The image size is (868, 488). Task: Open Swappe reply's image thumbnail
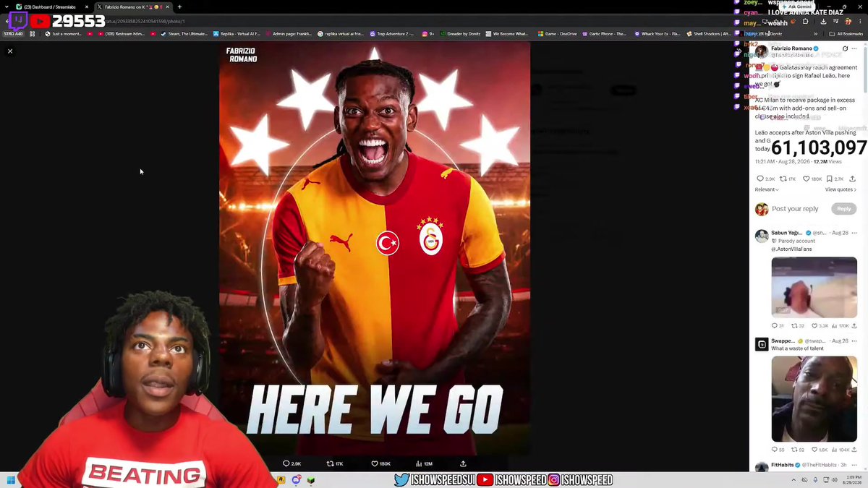[814, 398]
